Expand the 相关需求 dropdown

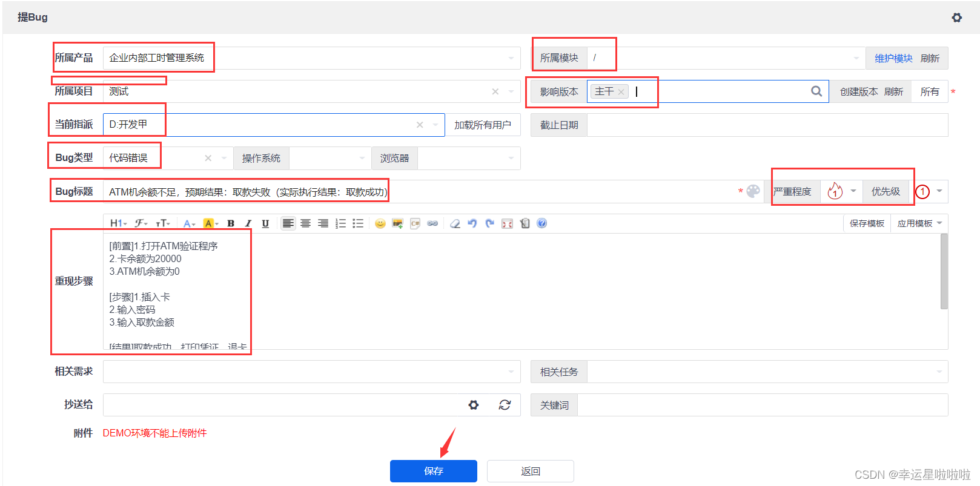click(511, 372)
